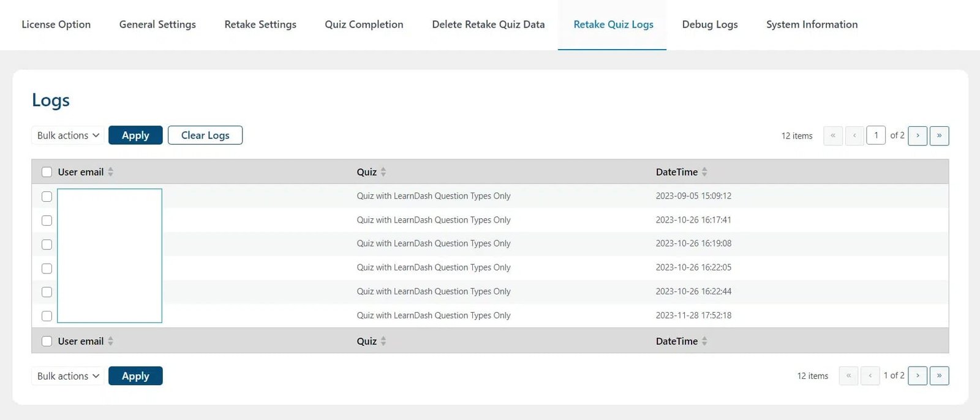This screenshot has width=980, height=420.
Task: Toggle select-all checkbox in table header
Action: tap(47, 172)
